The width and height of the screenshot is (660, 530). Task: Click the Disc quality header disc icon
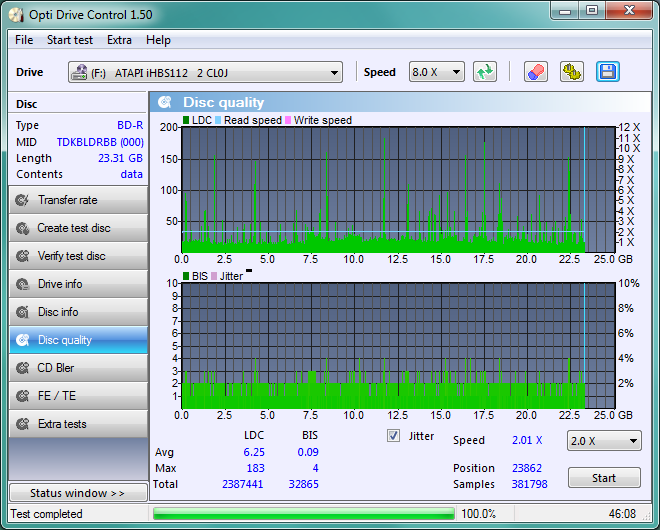(165, 102)
